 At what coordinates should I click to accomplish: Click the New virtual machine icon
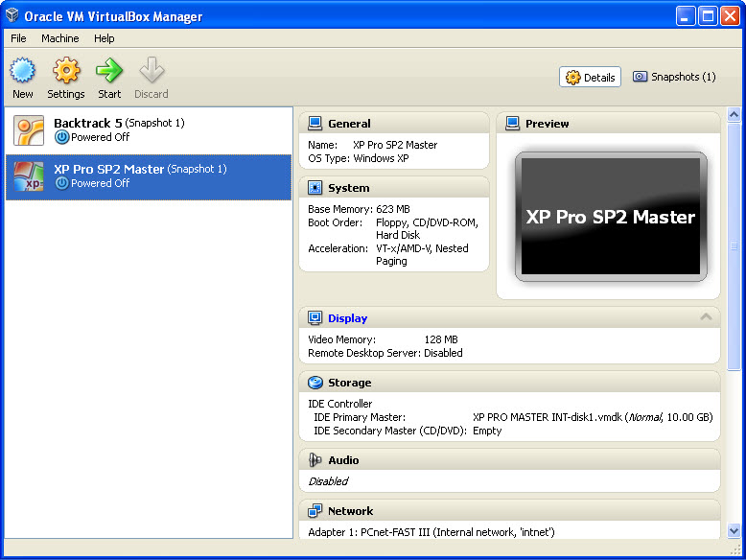[23, 72]
